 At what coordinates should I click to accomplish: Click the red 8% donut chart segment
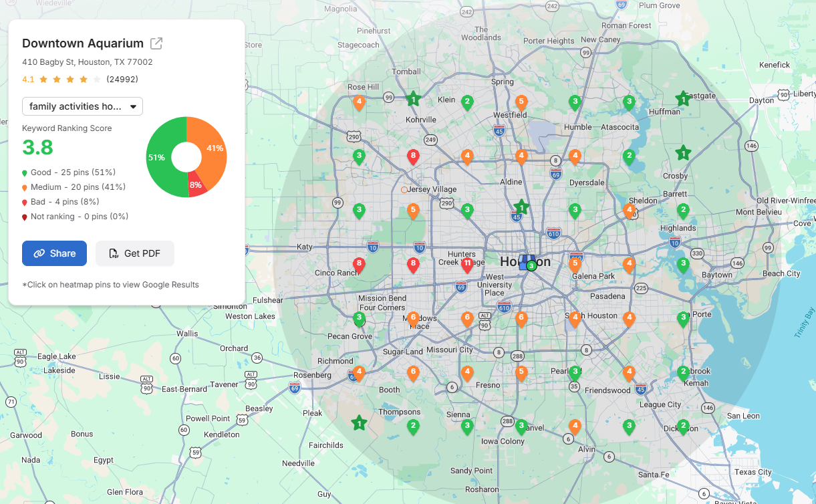coord(196,186)
